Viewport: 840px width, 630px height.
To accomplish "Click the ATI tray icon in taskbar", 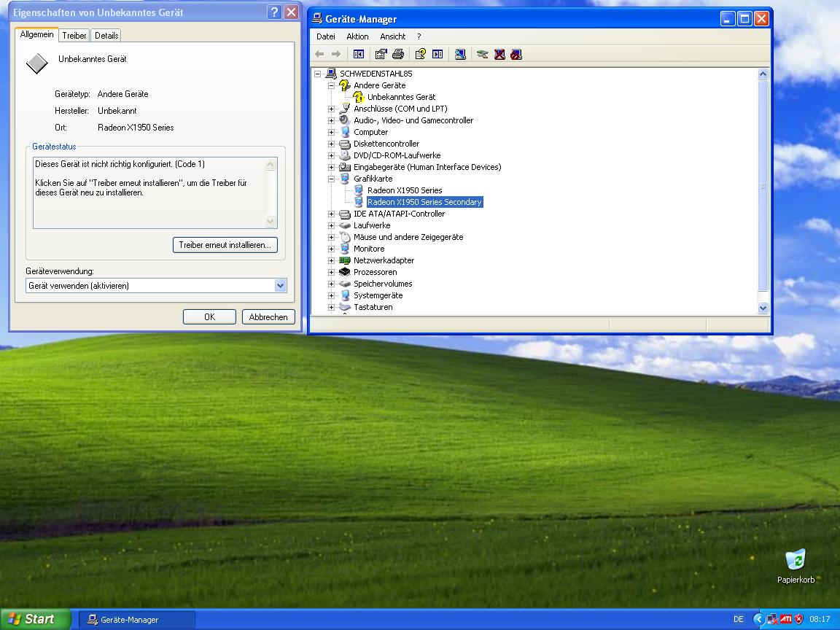I will pyautogui.click(x=786, y=619).
